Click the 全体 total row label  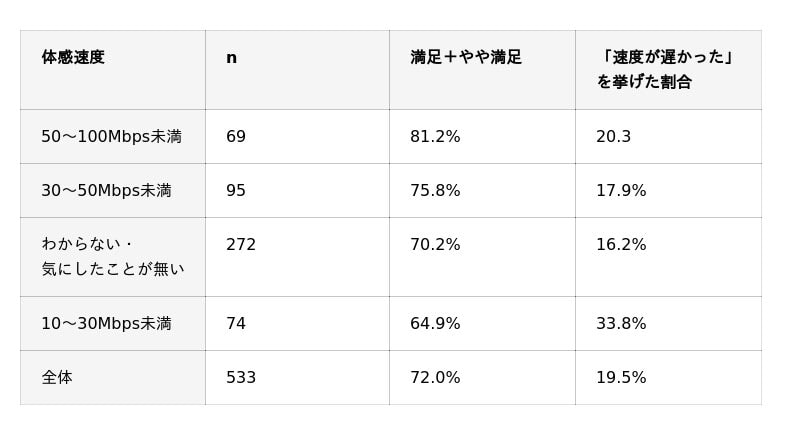point(113,378)
